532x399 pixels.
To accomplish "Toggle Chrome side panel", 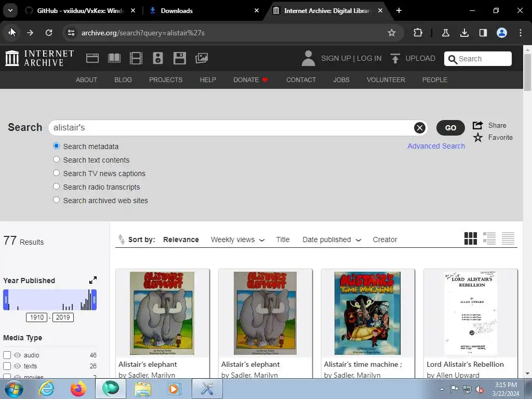I will (x=483, y=33).
